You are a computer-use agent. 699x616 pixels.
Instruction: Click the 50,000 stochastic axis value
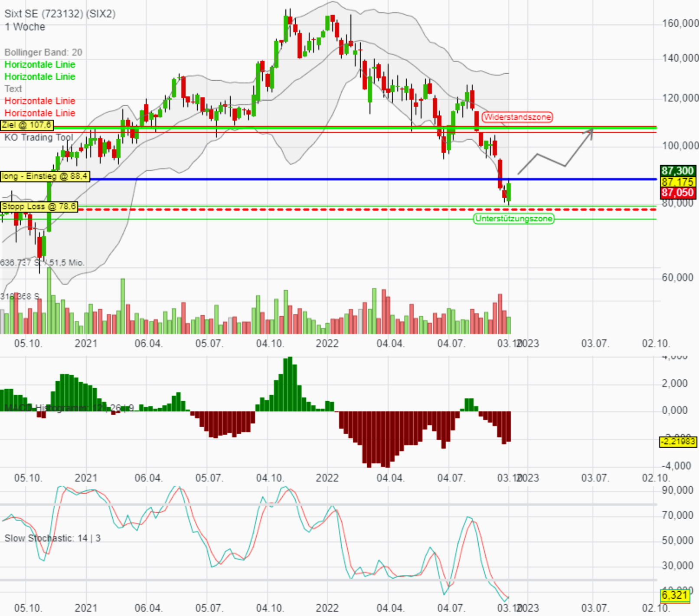point(678,541)
